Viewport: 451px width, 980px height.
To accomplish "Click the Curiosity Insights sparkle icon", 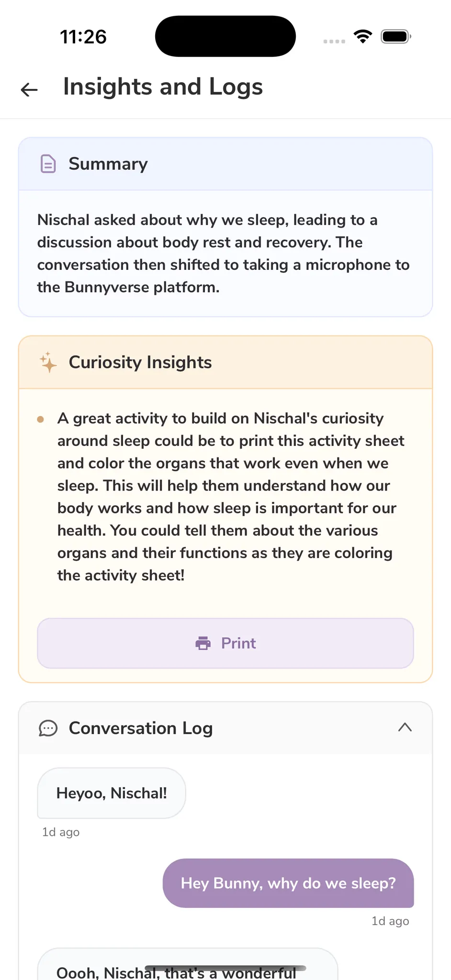I will coord(48,362).
